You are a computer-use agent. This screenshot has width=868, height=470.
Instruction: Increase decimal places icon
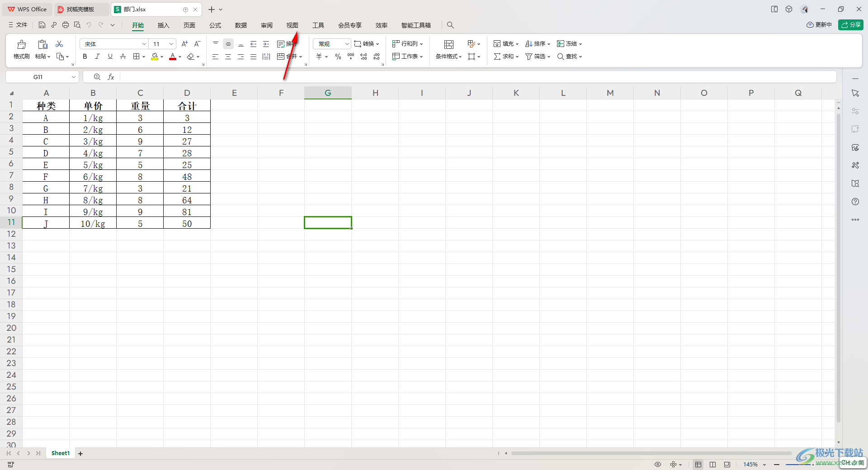(x=363, y=56)
